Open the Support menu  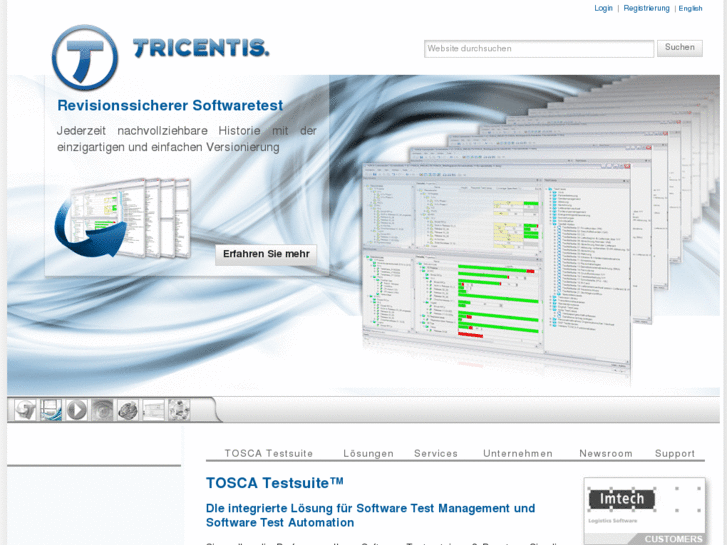(675, 454)
